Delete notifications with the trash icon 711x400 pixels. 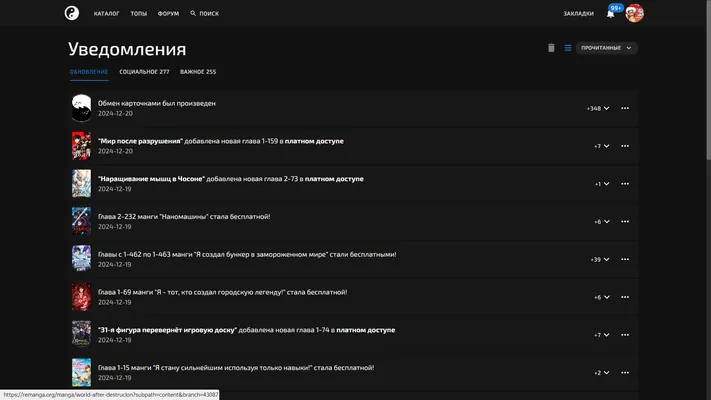click(551, 48)
